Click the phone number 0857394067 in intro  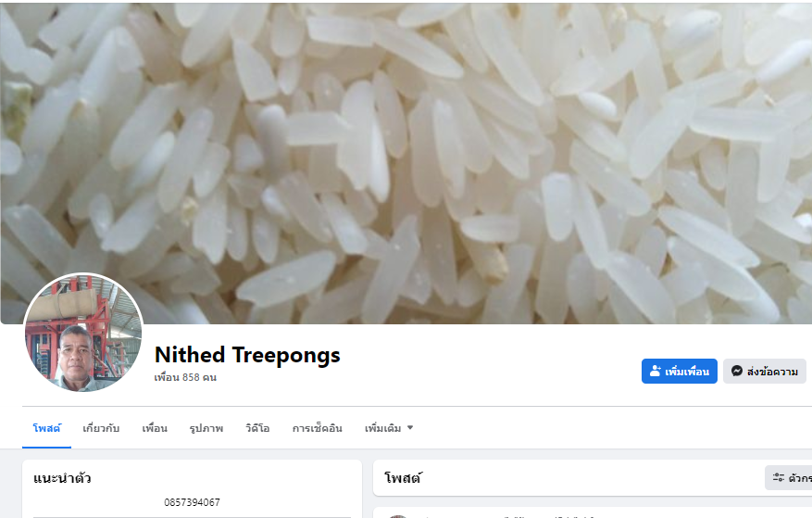click(x=192, y=502)
